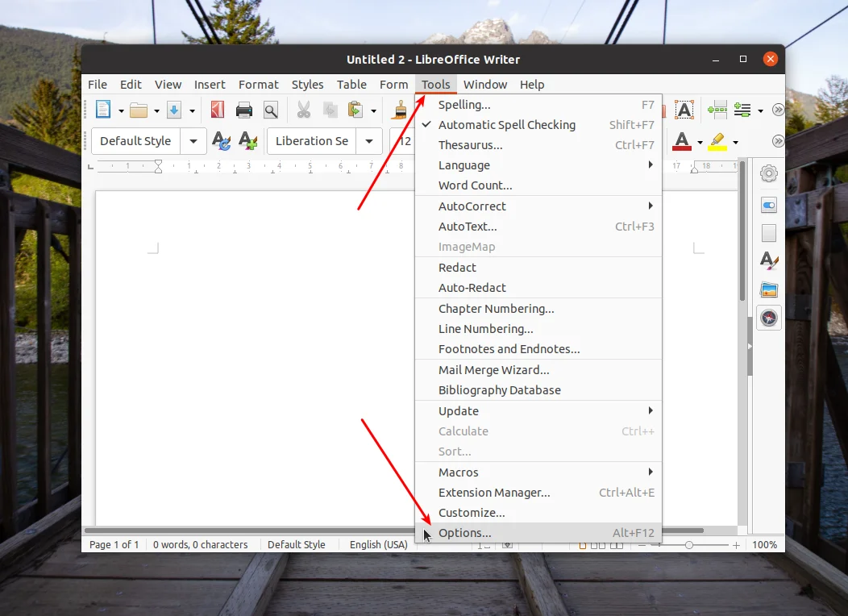Select Word Count from the Tools menu
The image size is (848, 616).
(476, 185)
